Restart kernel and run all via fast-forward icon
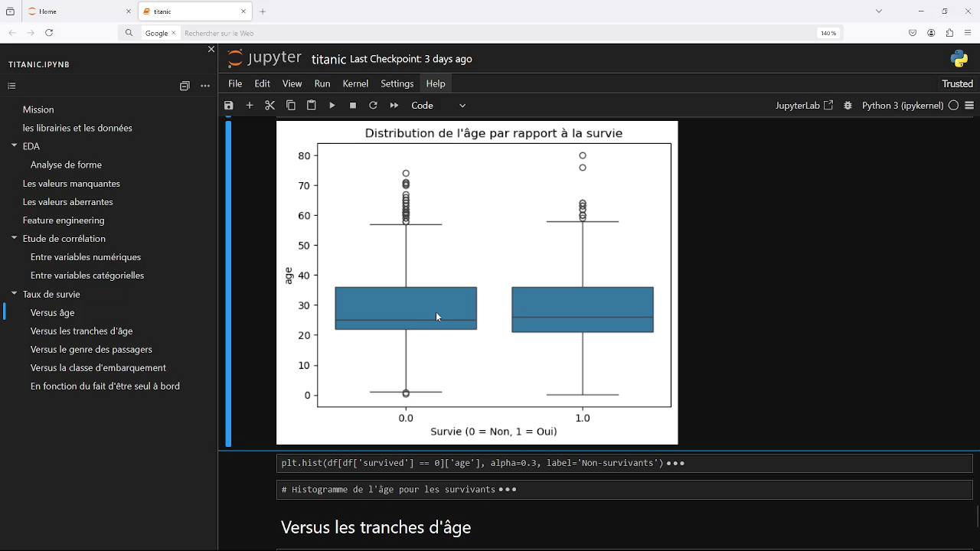 [x=394, y=105]
